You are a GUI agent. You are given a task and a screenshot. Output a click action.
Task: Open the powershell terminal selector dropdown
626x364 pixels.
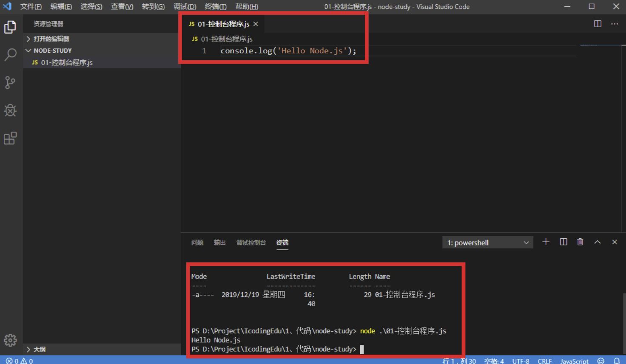[487, 243]
